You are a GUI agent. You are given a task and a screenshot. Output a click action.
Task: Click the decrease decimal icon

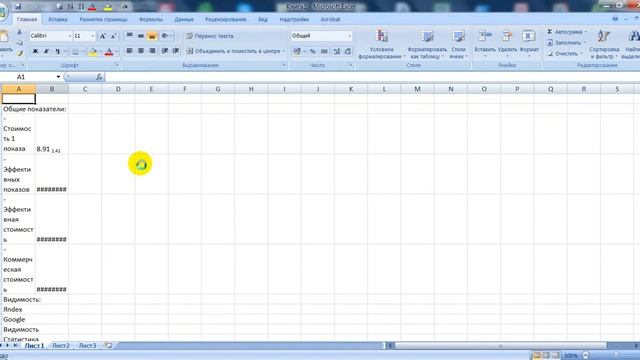coord(348,51)
